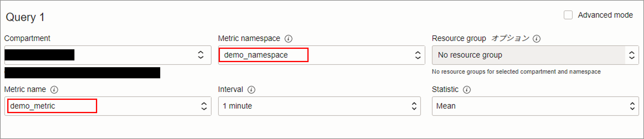This screenshot has height=139, width=644.
Task: Click the Metric namespace info icon
Action: coord(288,39)
